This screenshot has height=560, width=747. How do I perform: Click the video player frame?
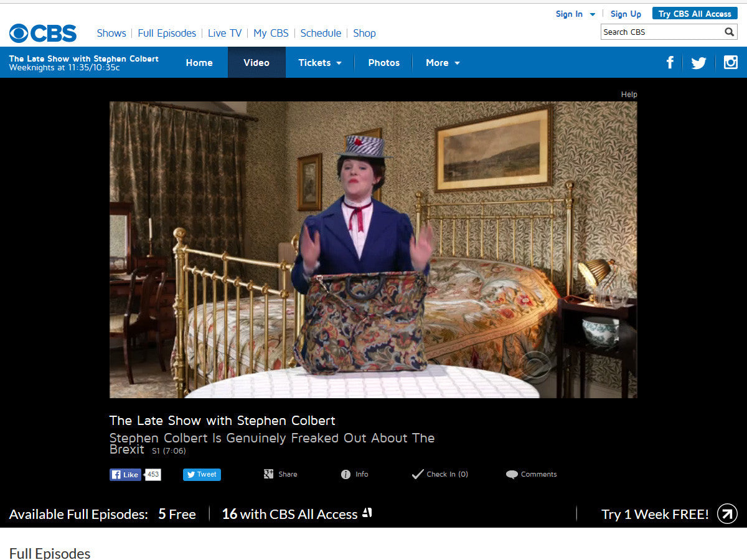pos(374,250)
